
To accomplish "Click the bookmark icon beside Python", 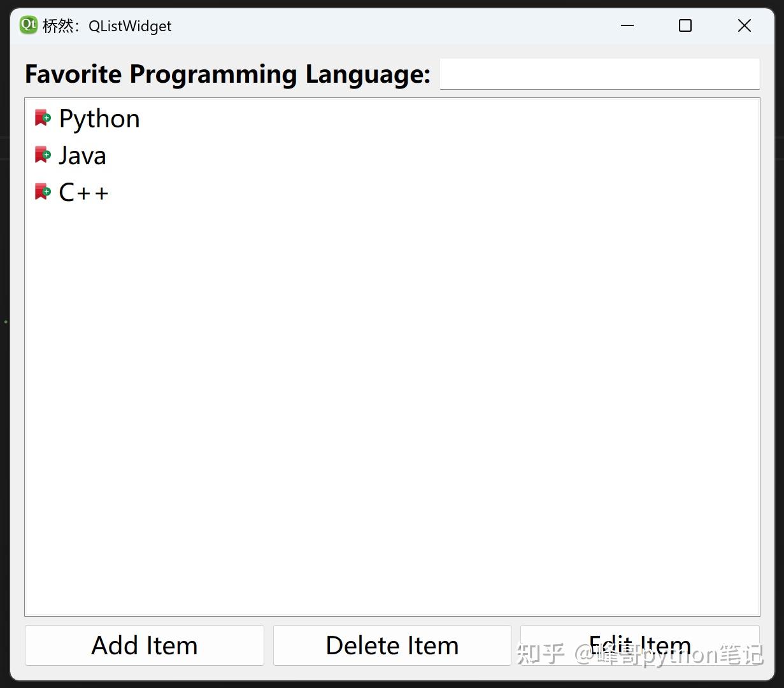I will [x=43, y=118].
